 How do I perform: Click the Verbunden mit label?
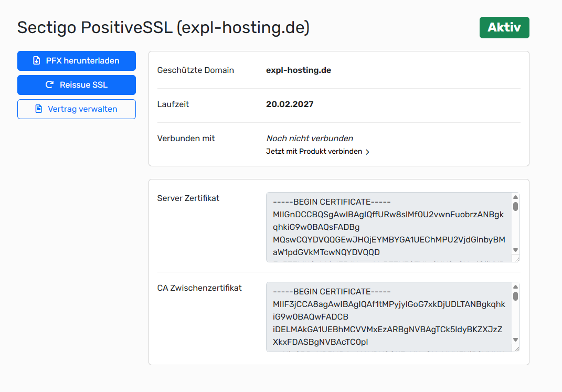pos(186,139)
